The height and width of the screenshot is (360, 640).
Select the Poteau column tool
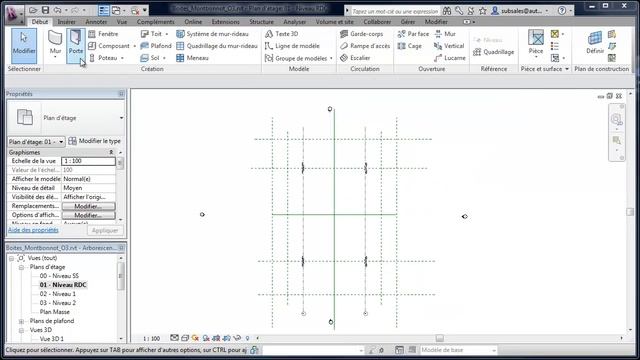(103, 58)
